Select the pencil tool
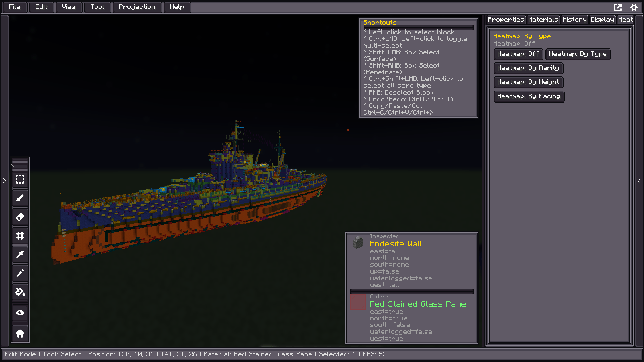The image size is (644, 362). click(x=20, y=274)
